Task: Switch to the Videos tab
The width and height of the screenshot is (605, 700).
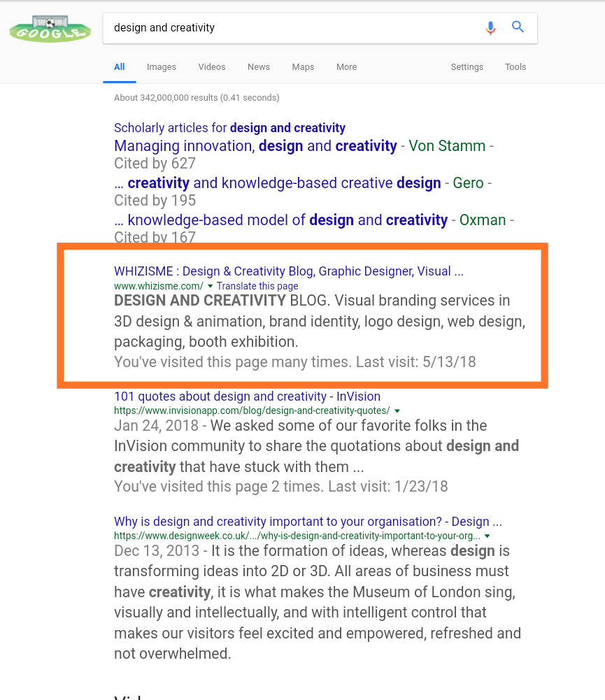Action: pos(212,67)
